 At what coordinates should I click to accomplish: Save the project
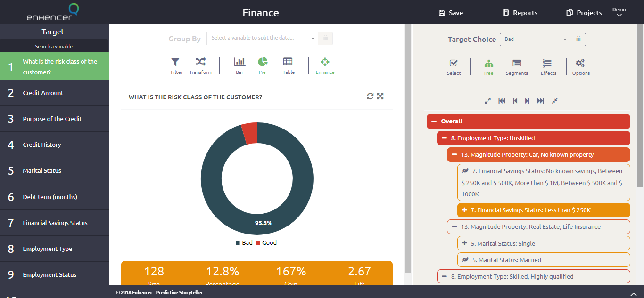[451, 13]
